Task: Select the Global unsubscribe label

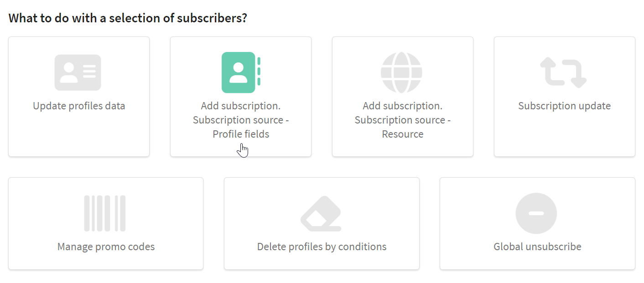Action: tap(537, 247)
